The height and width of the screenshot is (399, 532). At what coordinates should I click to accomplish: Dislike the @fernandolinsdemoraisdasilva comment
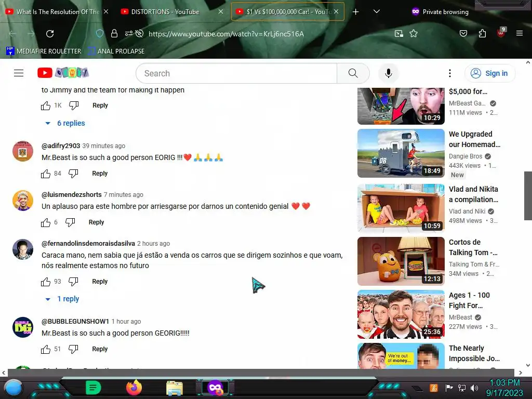[x=73, y=282]
